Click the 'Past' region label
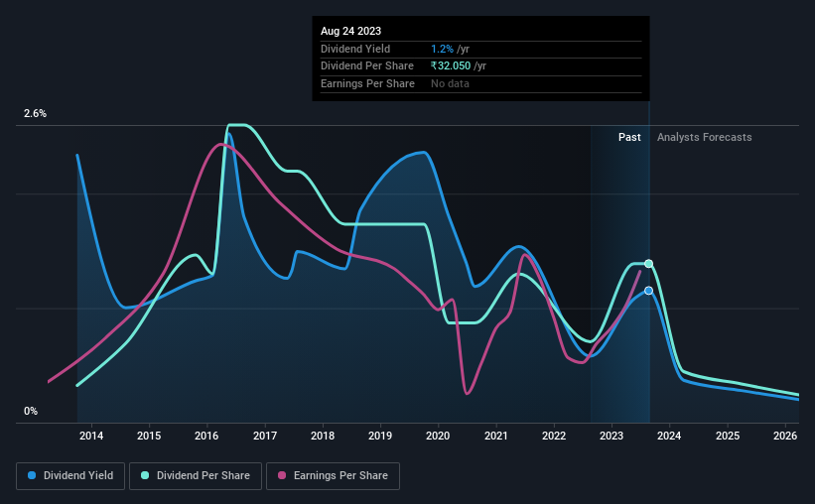The width and height of the screenshot is (815, 504). coord(629,137)
